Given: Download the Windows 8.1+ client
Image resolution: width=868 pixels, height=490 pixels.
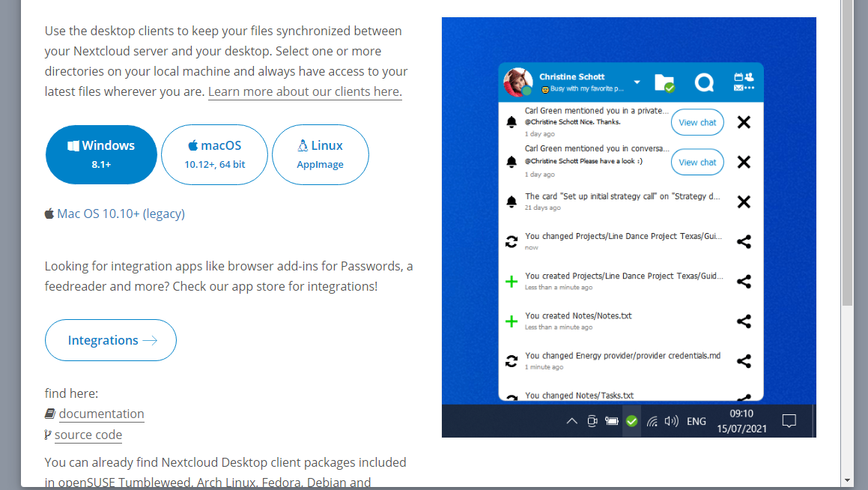Looking at the screenshot, I should click(x=101, y=154).
